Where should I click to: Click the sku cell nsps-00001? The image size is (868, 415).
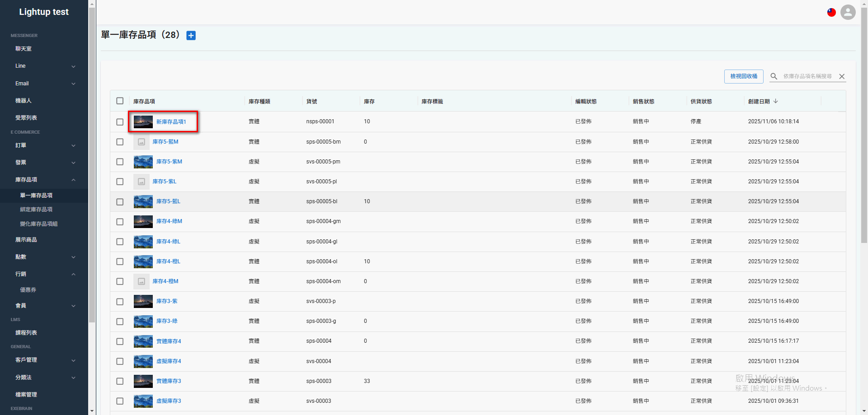(x=320, y=121)
